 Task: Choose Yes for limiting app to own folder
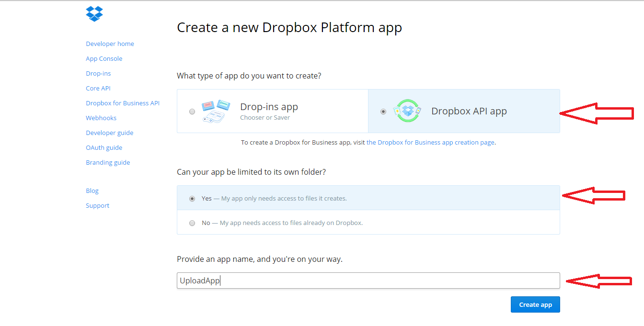[x=192, y=199]
